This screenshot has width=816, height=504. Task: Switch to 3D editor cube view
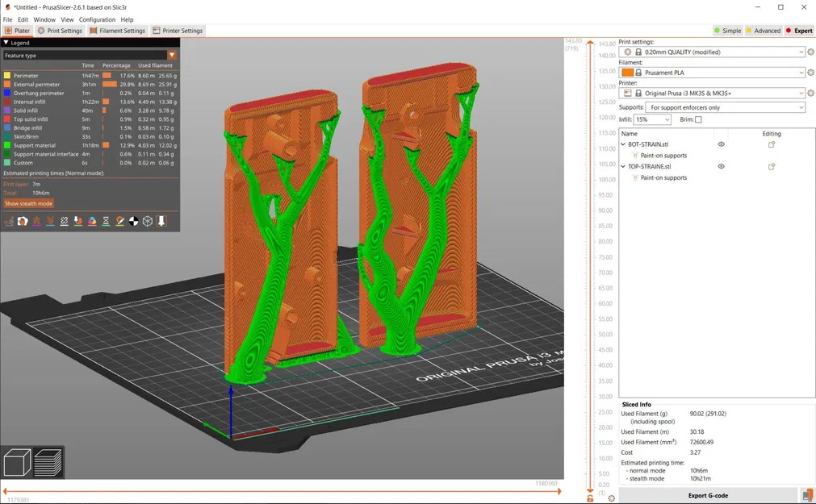(17, 462)
